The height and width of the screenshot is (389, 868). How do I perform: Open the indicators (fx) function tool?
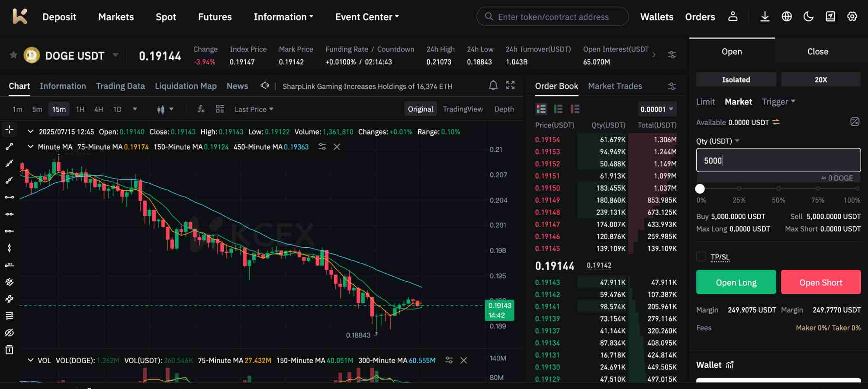coord(200,109)
